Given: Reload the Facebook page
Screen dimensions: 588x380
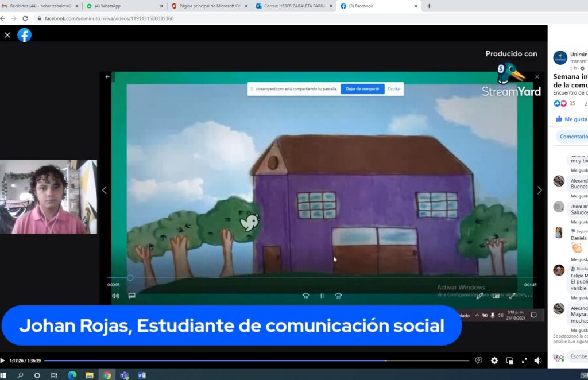Looking at the screenshot, I should tap(25, 18).
